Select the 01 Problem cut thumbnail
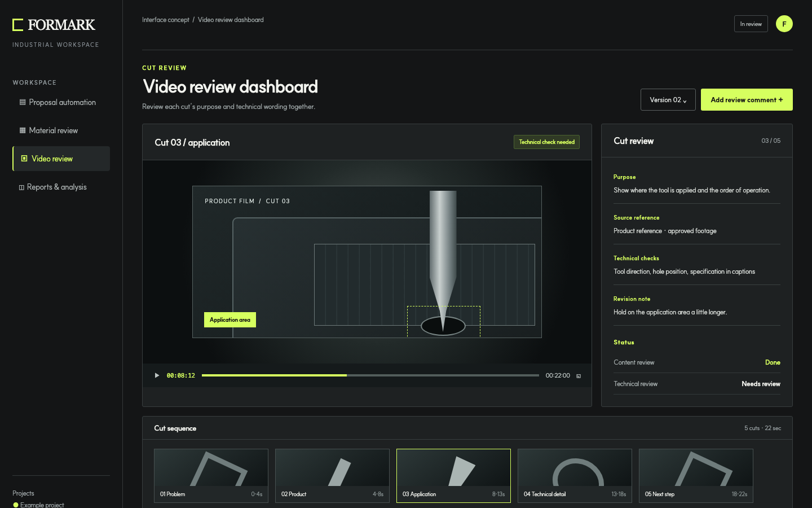This screenshot has height=508, width=812. tap(211, 475)
